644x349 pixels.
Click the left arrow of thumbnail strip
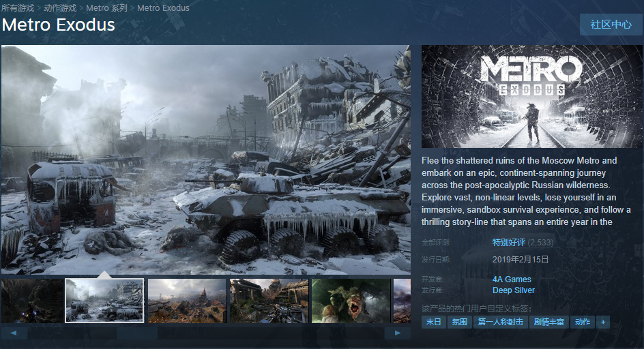point(14,333)
